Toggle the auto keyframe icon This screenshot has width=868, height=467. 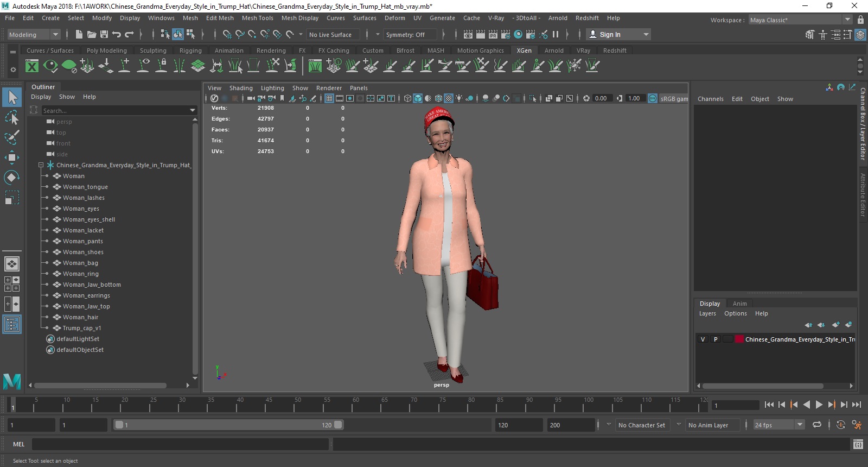(840, 425)
